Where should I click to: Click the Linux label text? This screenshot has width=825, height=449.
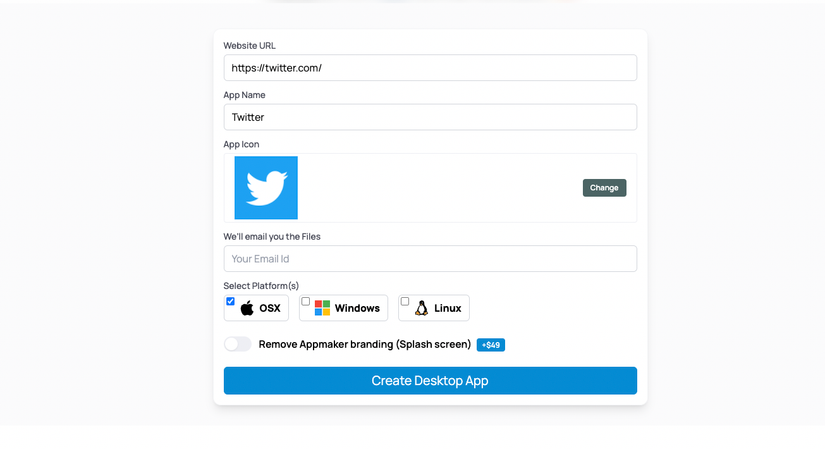pos(447,308)
